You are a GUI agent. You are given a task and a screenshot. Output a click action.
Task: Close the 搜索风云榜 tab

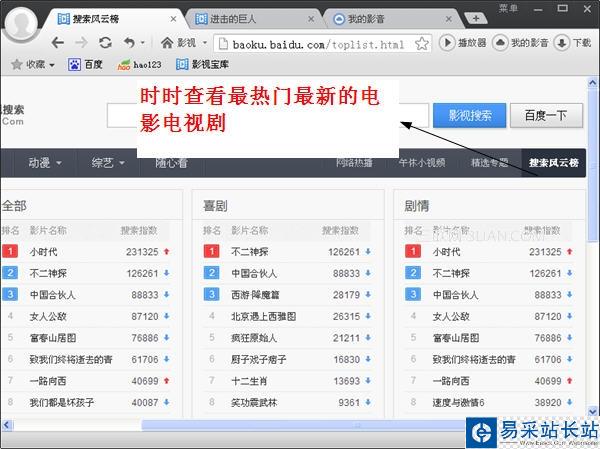[x=173, y=19]
